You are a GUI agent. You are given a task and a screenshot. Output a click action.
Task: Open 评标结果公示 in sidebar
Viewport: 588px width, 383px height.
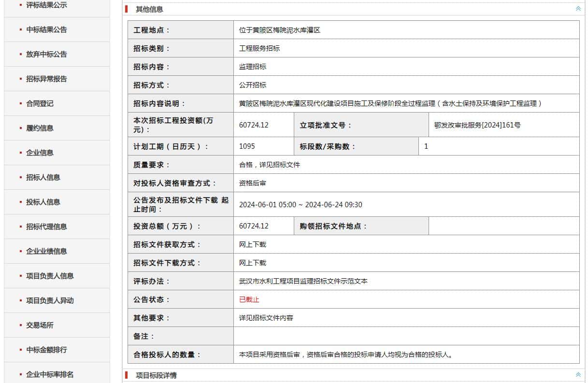[x=46, y=5]
